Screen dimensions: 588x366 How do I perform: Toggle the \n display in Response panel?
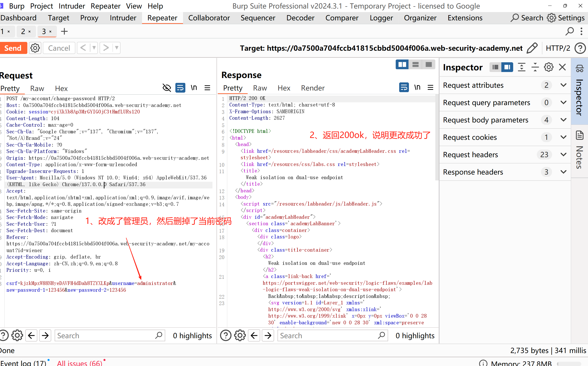tap(417, 87)
